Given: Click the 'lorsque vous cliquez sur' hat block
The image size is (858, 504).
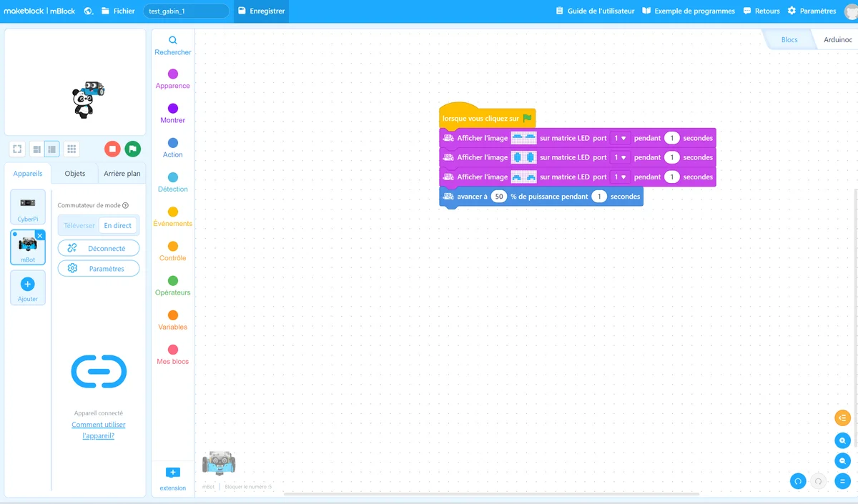Looking at the screenshot, I should tap(488, 118).
